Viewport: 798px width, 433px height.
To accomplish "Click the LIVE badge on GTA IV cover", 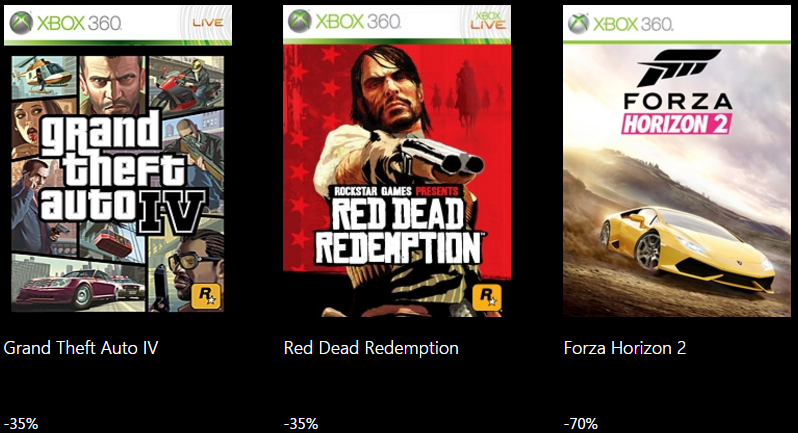I will 208,23.
